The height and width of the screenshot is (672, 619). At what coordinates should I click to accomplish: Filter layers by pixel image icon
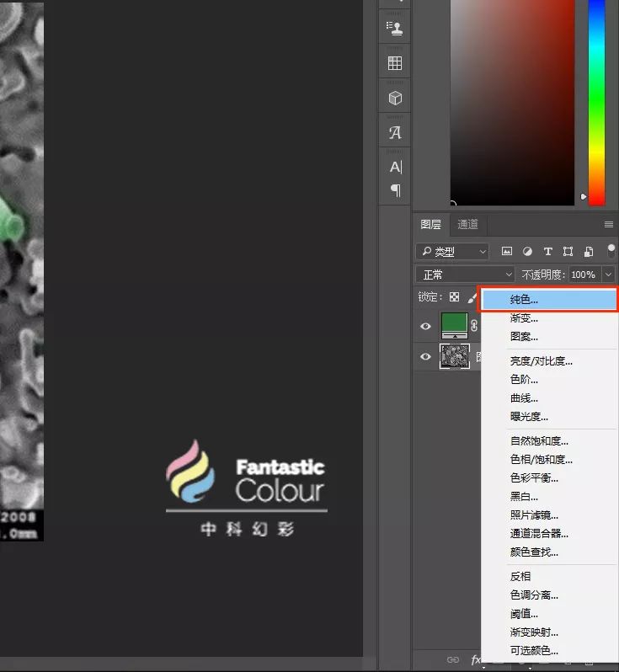(507, 251)
